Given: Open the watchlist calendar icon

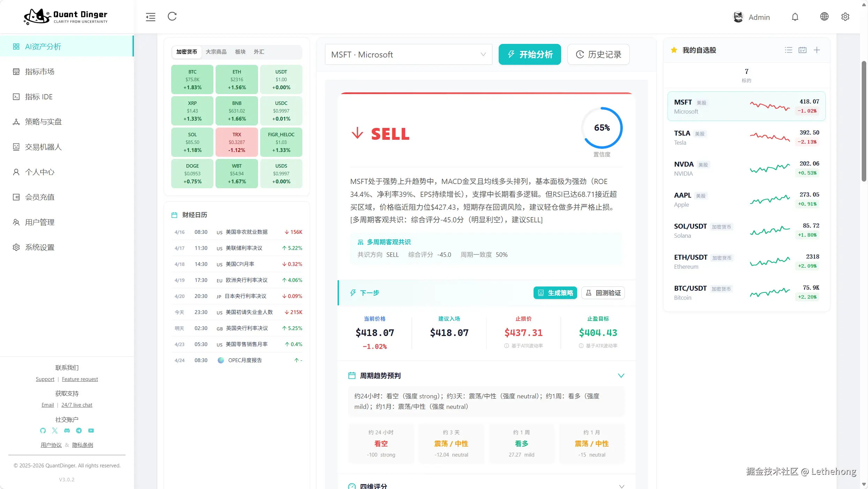Looking at the screenshot, I should tap(802, 50).
